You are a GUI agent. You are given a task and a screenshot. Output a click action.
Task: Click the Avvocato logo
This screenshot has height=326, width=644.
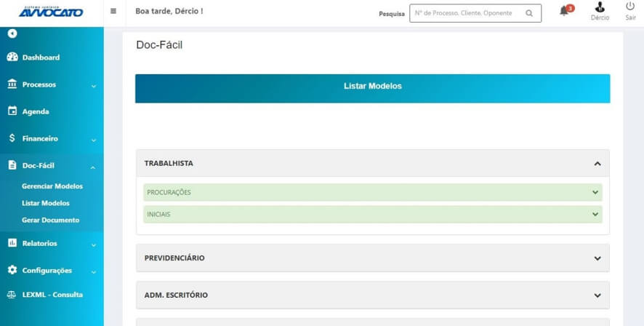51,12
